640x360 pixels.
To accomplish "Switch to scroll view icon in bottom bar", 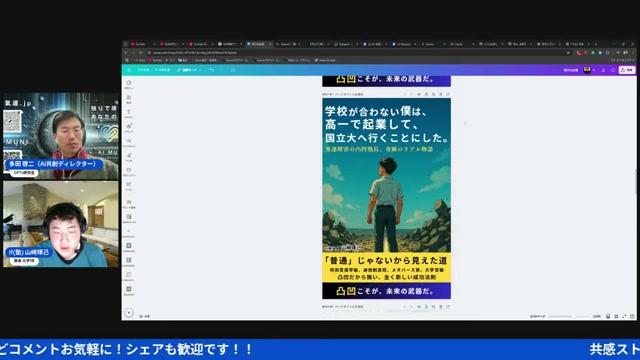I will tap(608, 316).
